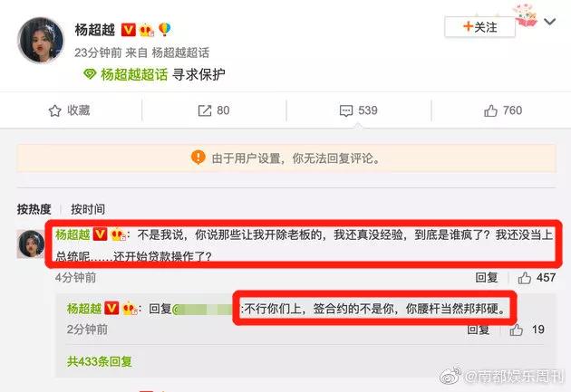Viewport: 571px width, 392px height.
Task: Click the 杨超越 username in the reply
Action: [x=84, y=309]
